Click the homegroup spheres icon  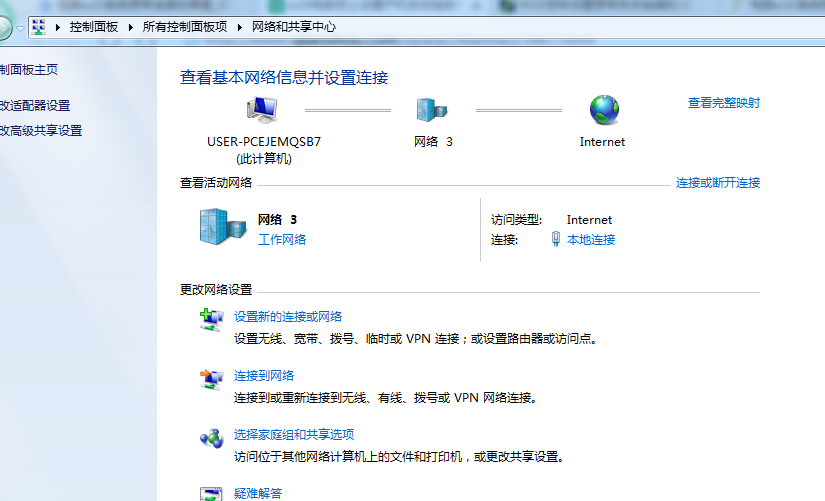pyautogui.click(x=212, y=438)
